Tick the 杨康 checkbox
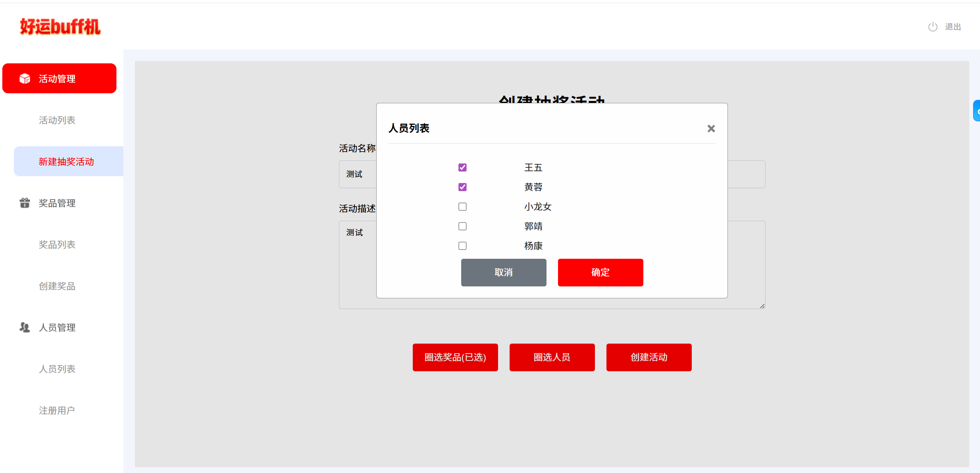The width and height of the screenshot is (980, 473). (462, 246)
